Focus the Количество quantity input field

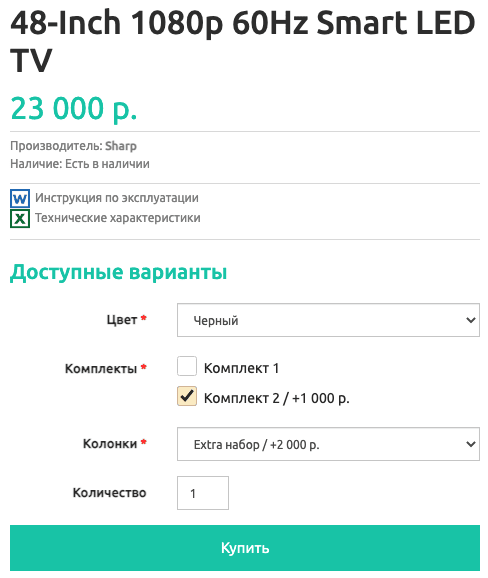pyautogui.click(x=203, y=493)
